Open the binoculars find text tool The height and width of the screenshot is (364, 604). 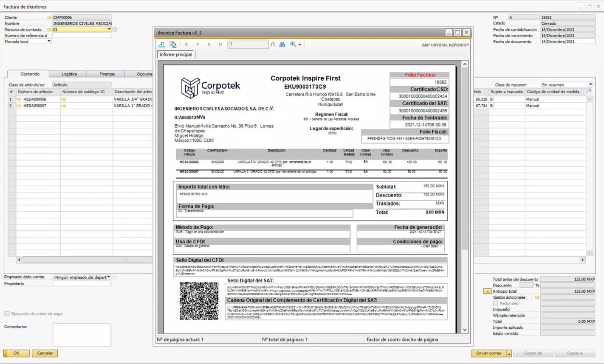click(x=282, y=45)
